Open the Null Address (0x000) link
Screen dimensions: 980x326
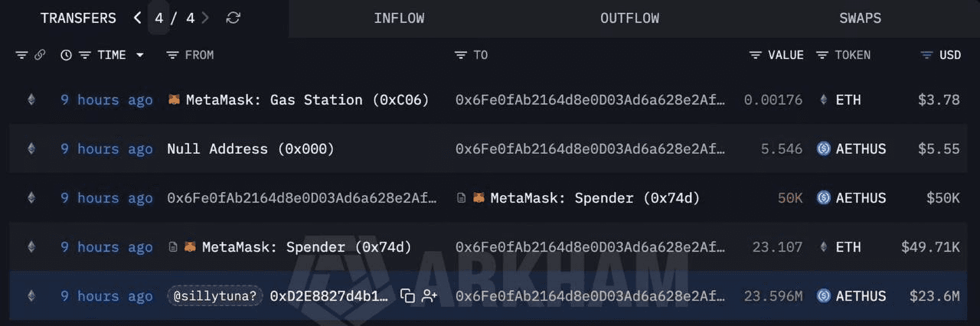(x=250, y=149)
